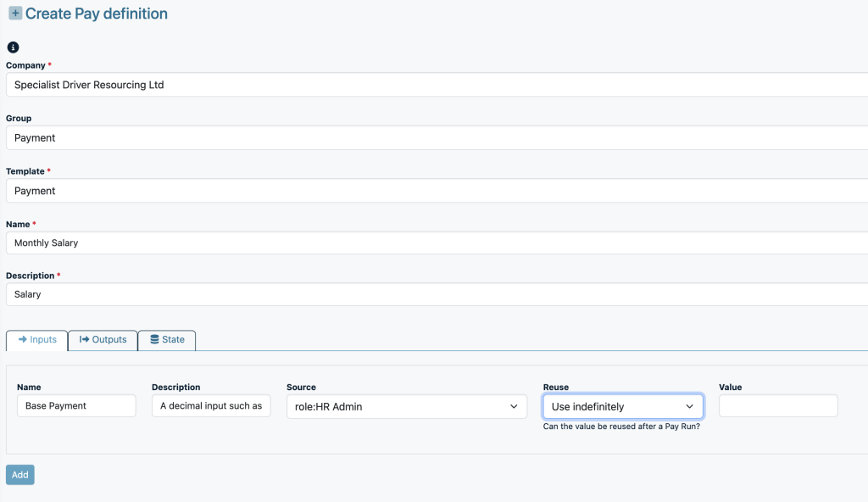Click the input description starting 'A decimal input'

coord(211,406)
